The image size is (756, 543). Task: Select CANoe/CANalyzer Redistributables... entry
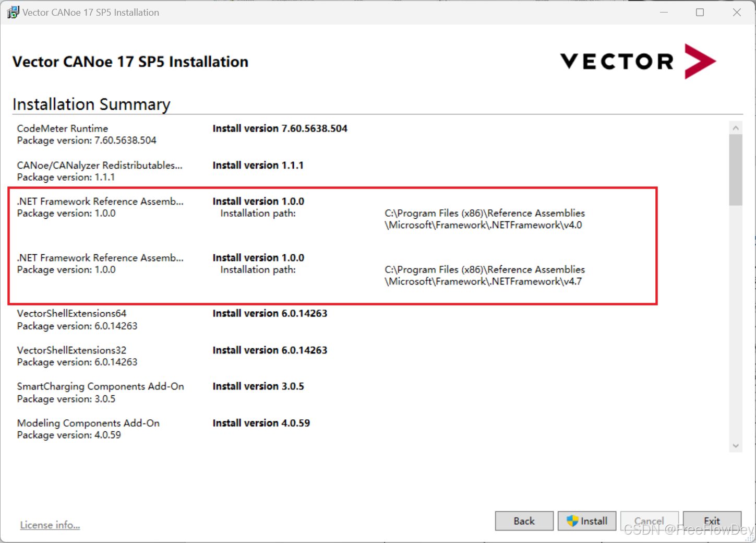click(100, 166)
